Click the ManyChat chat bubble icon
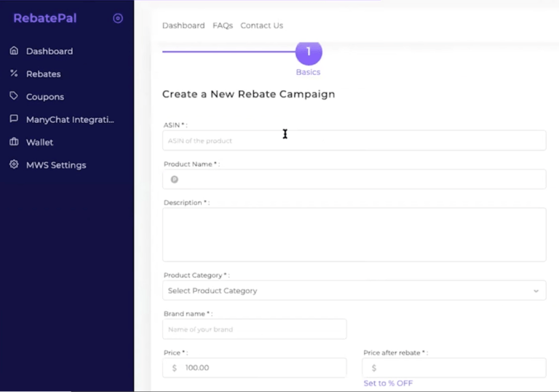Screen dimensions: 559x392 pos(14,119)
